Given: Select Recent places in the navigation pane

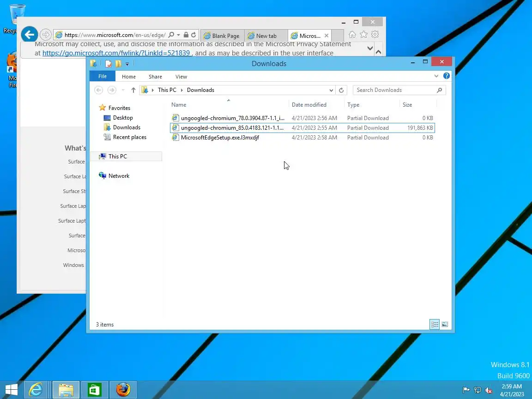Looking at the screenshot, I should click(x=130, y=137).
